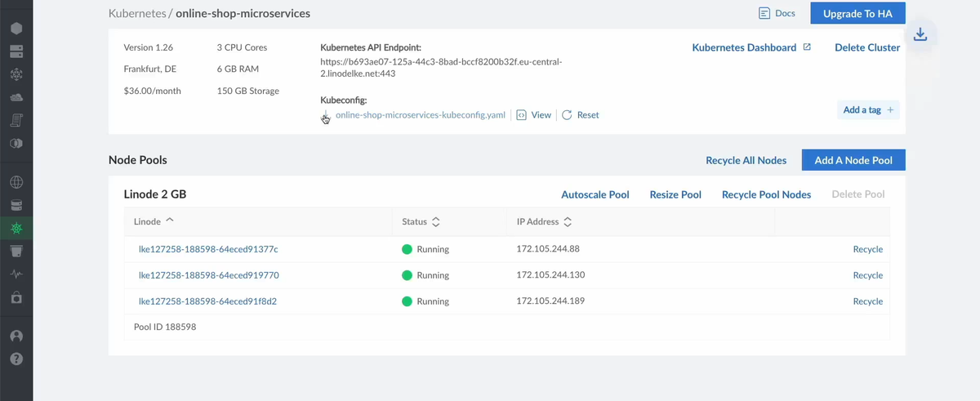Image resolution: width=980 pixels, height=401 pixels.
Task: Open the Databases sidebar icon
Action: (16, 205)
